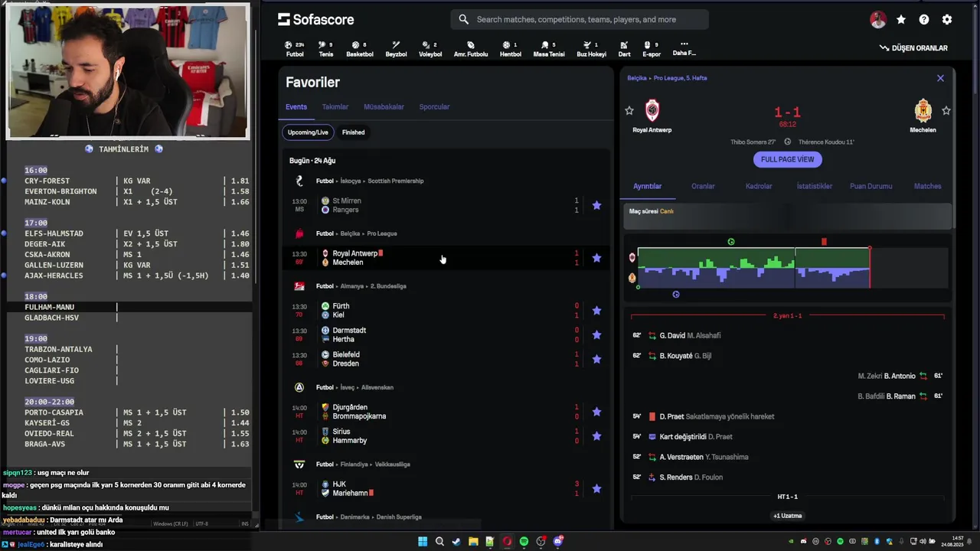Open Windows taskbar search
The image size is (980, 551).
click(x=439, y=542)
